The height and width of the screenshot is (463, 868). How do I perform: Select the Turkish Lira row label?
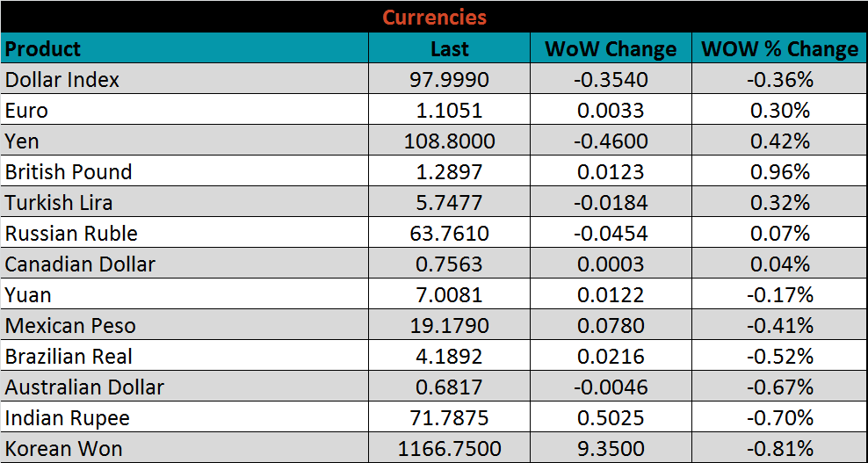59,203
